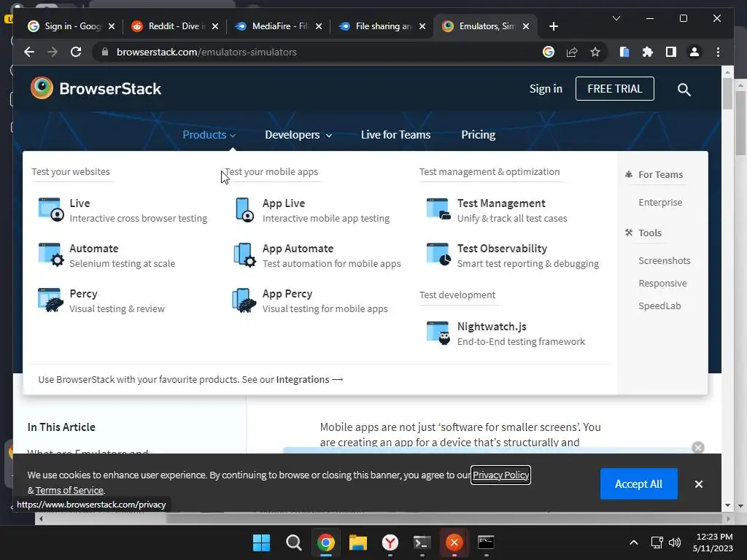Click the For Teams heading
This screenshot has width=747, height=560.
pos(660,175)
